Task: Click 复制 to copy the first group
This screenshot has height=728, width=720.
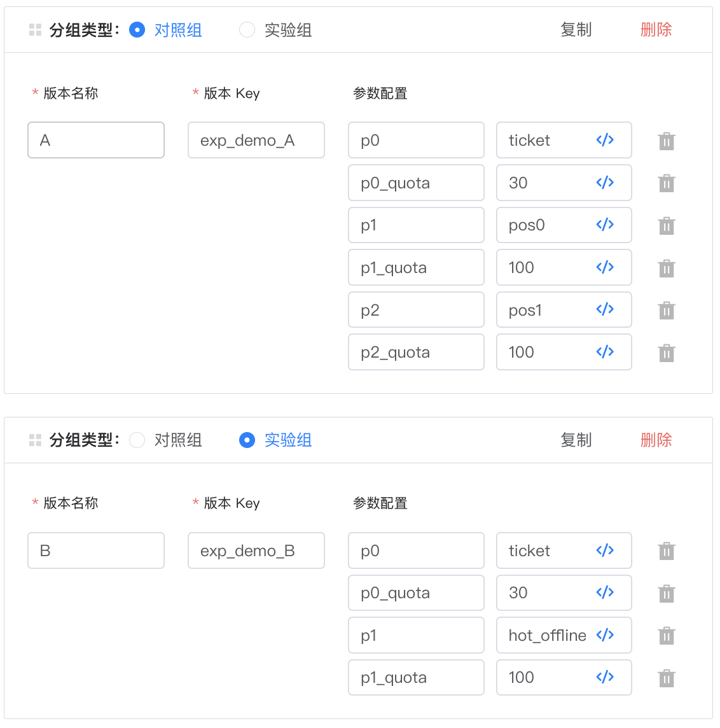Action: click(x=576, y=30)
